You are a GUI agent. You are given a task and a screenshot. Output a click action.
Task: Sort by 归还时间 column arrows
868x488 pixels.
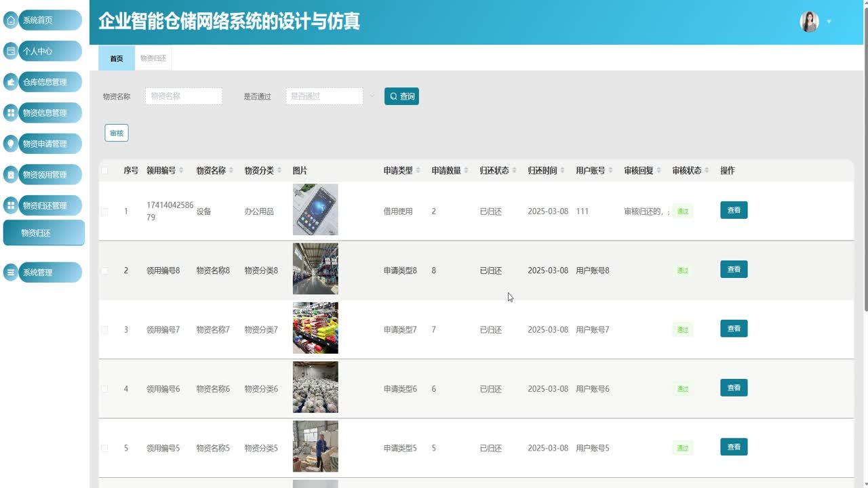click(563, 171)
